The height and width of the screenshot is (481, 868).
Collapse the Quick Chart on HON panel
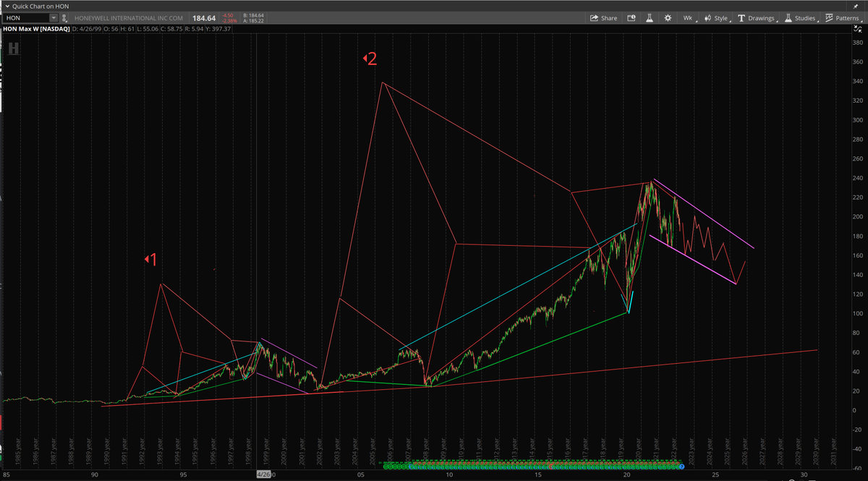pyautogui.click(x=7, y=6)
